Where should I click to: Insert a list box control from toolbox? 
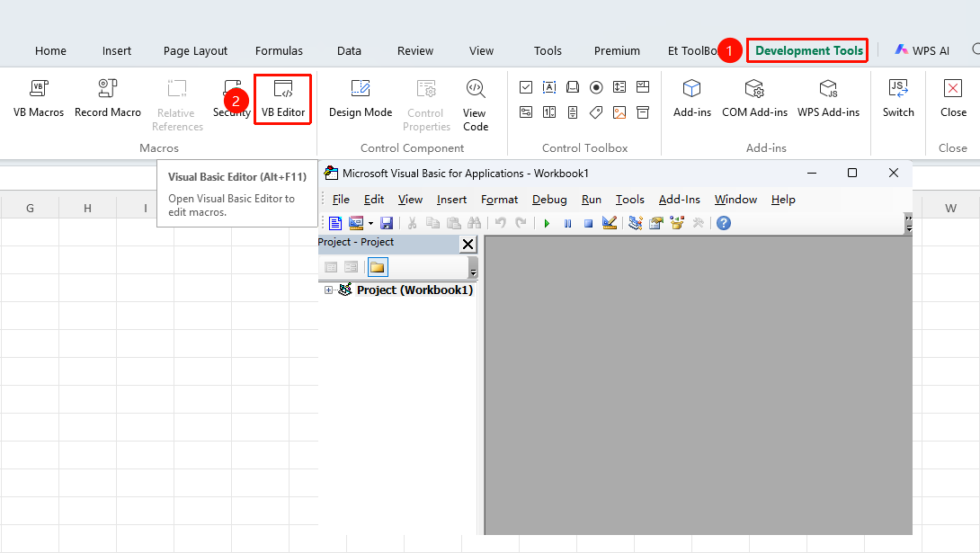pyautogui.click(x=619, y=87)
